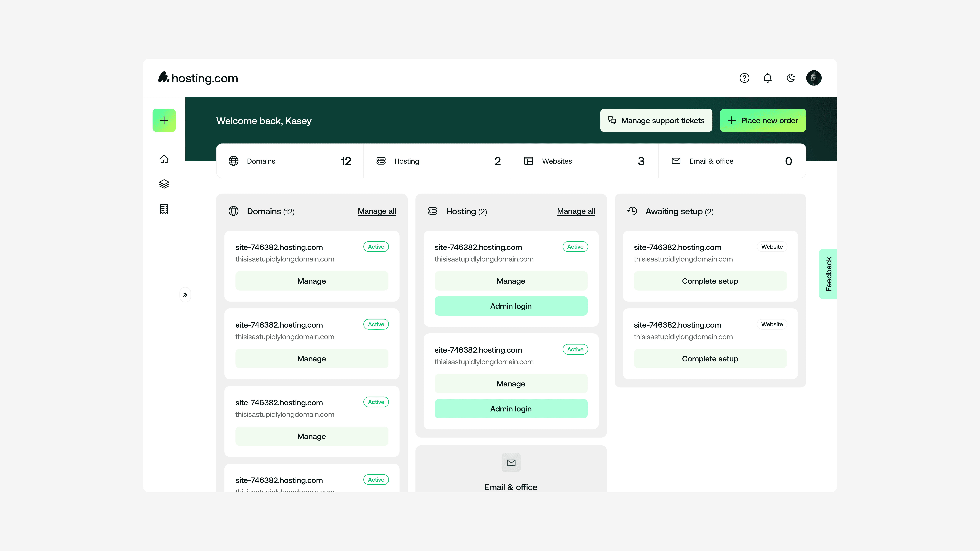Click Manage on the second Hosting card
This screenshot has height=551, width=980.
click(511, 384)
